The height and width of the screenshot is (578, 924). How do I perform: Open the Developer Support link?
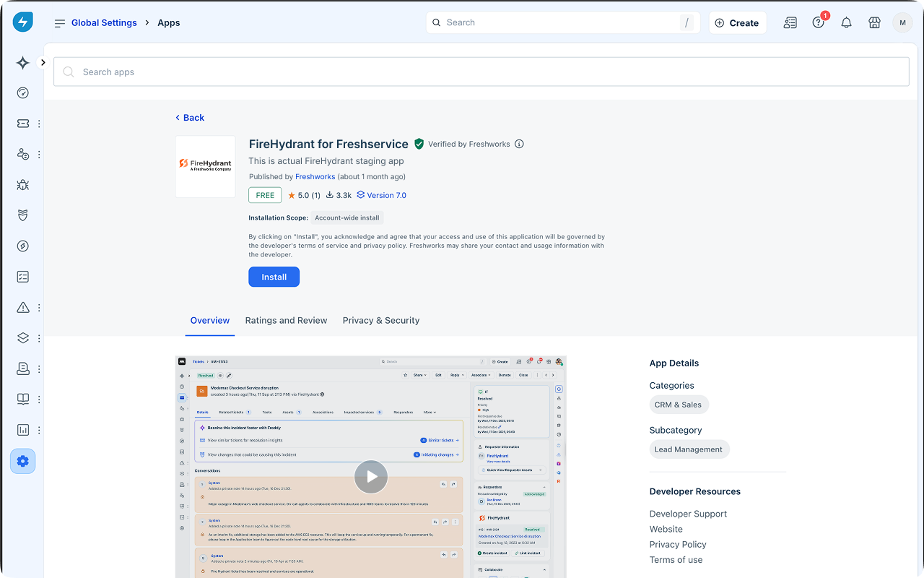(688, 514)
